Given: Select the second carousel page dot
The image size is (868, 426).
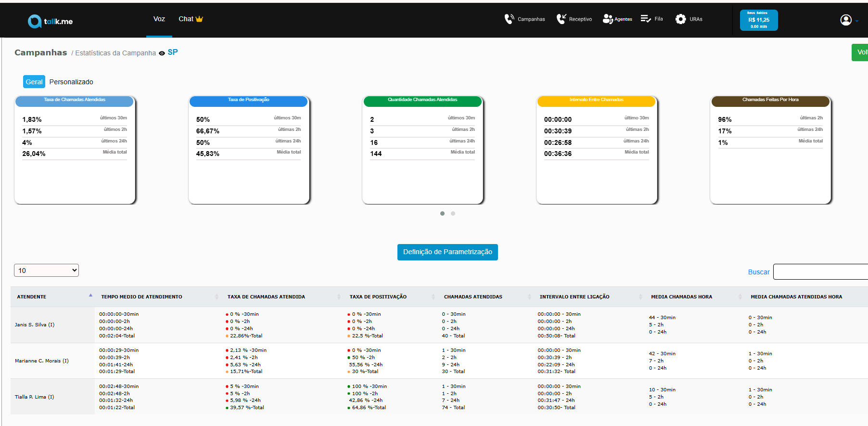Looking at the screenshot, I should point(453,213).
